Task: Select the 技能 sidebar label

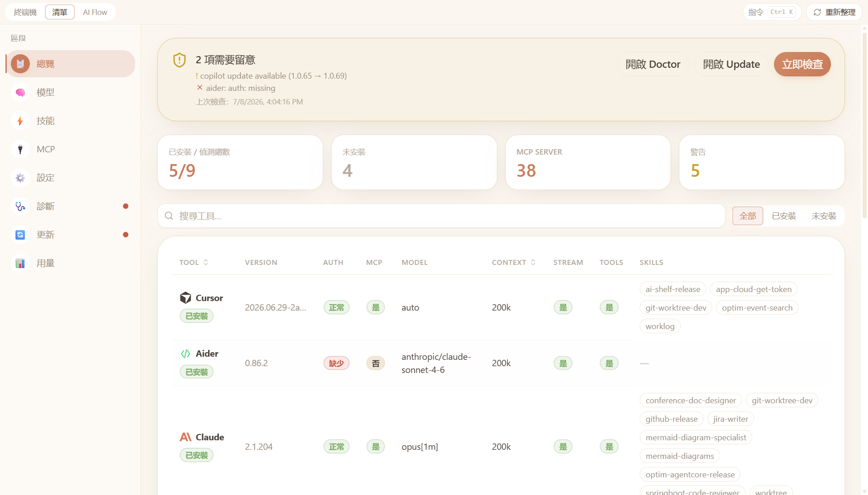Action: (x=46, y=121)
